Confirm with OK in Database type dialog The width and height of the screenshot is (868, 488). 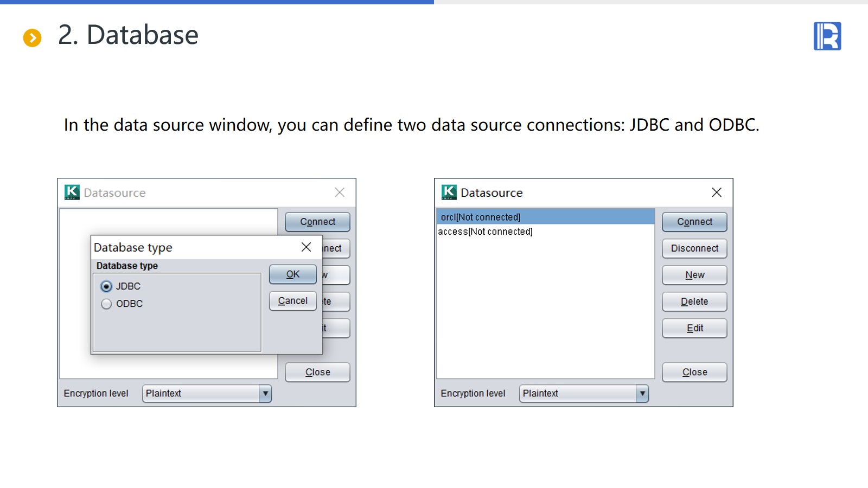click(292, 274)
